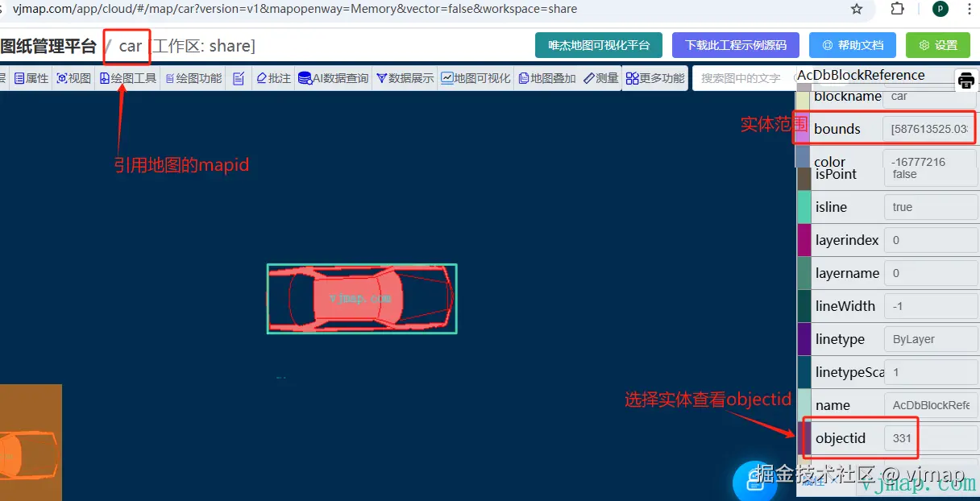This screenshot has height=501, width=980.
Task: Bookmark this page with the star icon
Action: point(857,9)
